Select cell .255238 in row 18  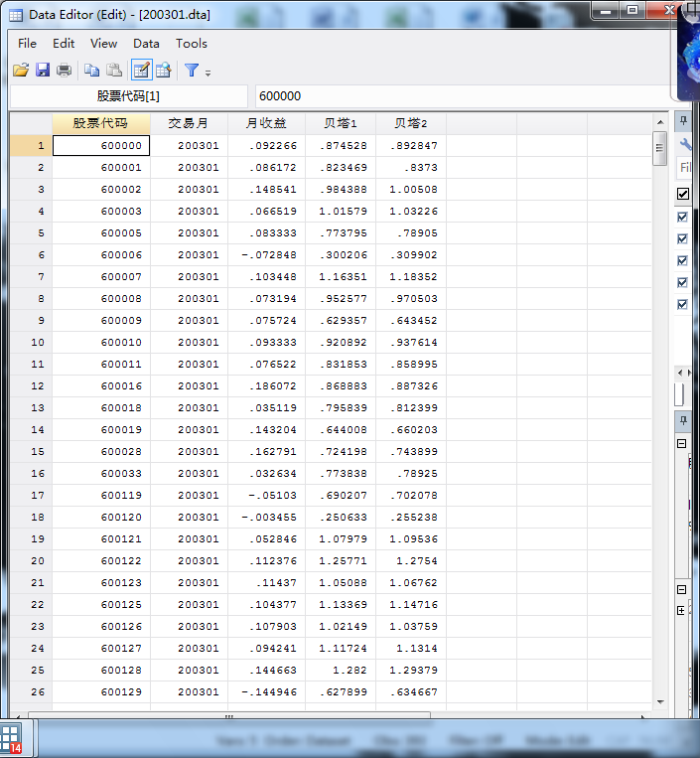(x=411, y=518)
